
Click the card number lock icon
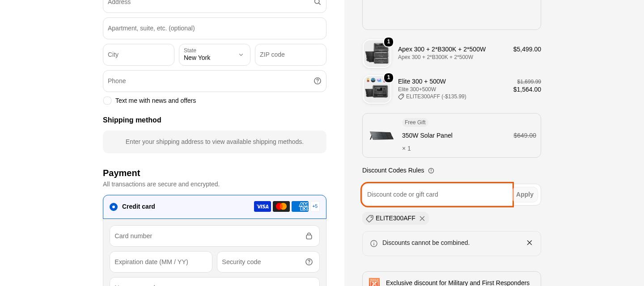[309, 236]
